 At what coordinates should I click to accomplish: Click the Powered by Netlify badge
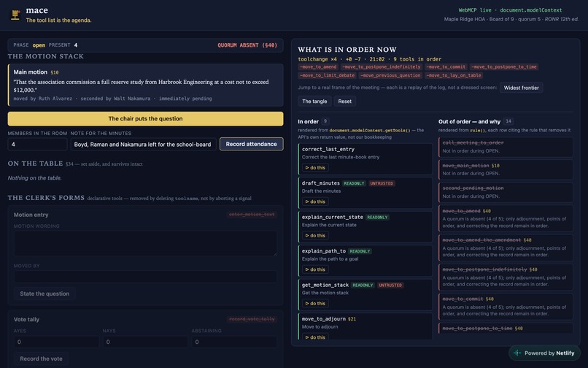pyautogui.click(x=544, y=353)
